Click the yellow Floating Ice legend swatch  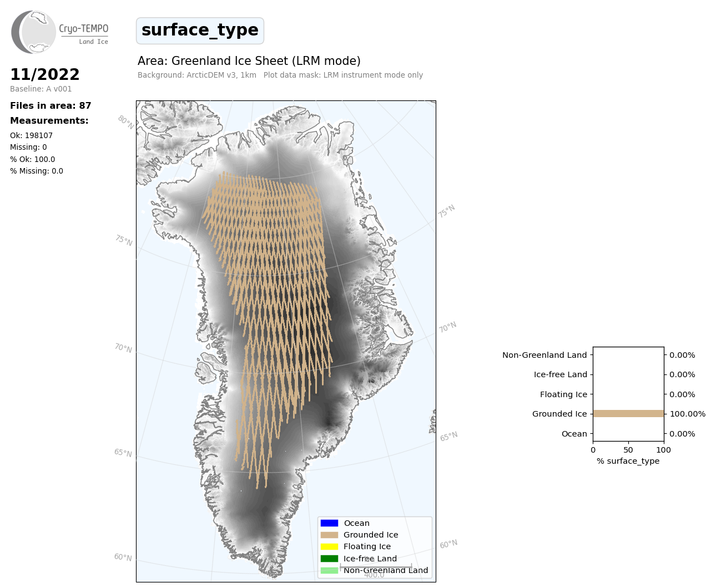(329, 546)
